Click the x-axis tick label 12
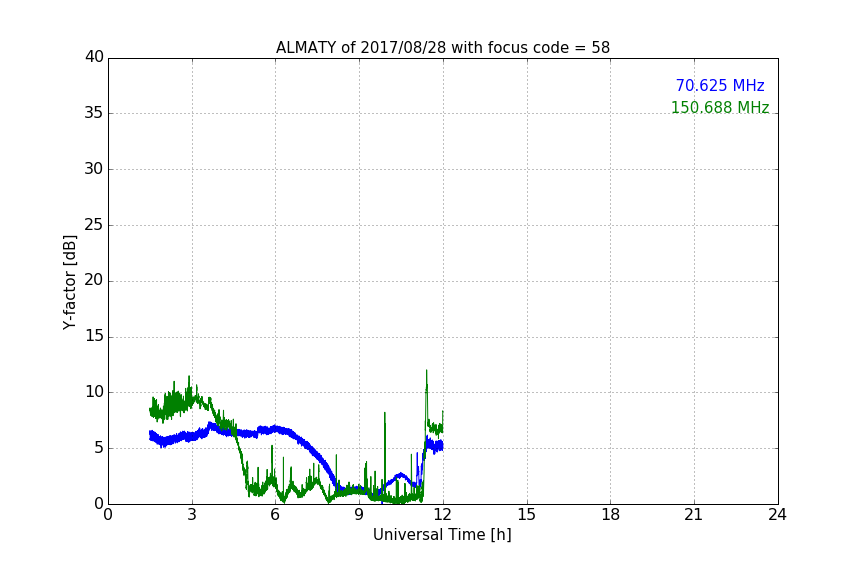Viewport: 864px width, 576px height. (x=442, y=515)
